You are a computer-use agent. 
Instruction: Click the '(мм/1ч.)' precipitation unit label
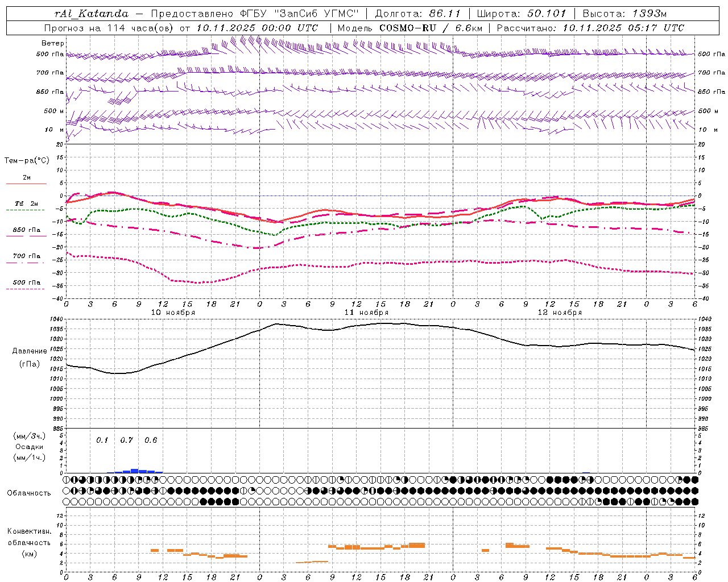[30, 458]
